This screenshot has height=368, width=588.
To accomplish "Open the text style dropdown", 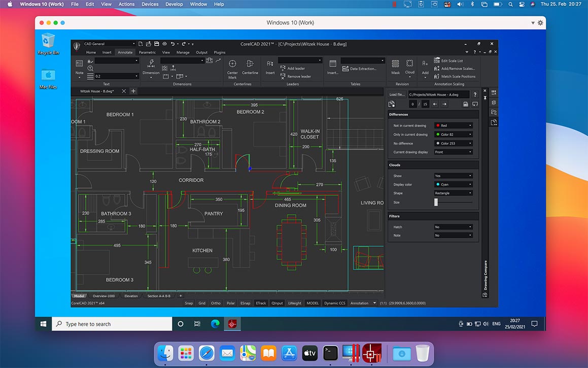I will pyautogui.click(x=117, y=60).
